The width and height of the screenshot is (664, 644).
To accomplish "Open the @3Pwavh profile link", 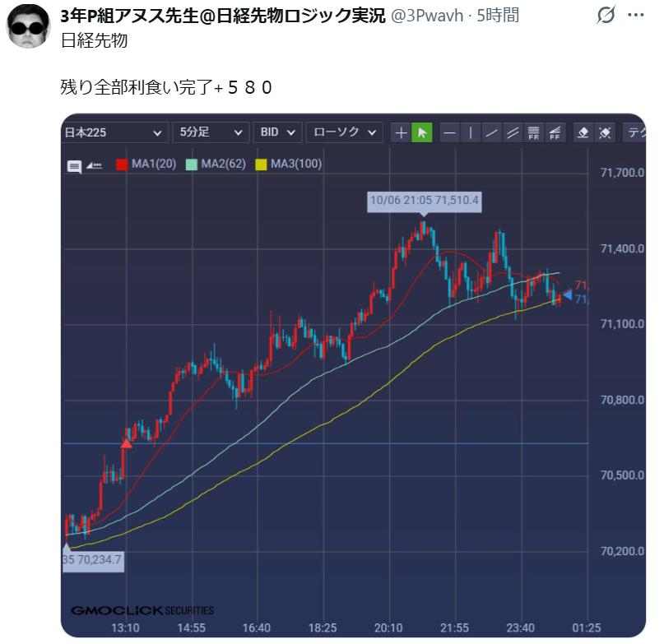I will [x=427, y=16].
